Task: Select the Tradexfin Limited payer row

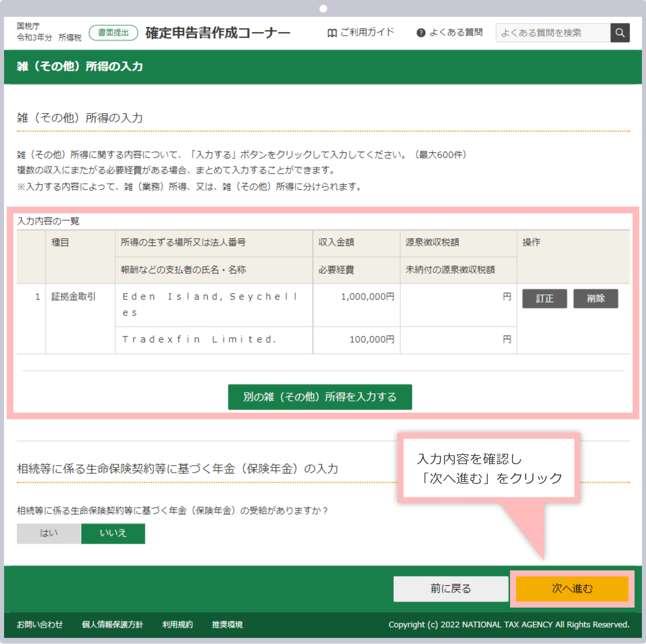Action: (200, 339)
